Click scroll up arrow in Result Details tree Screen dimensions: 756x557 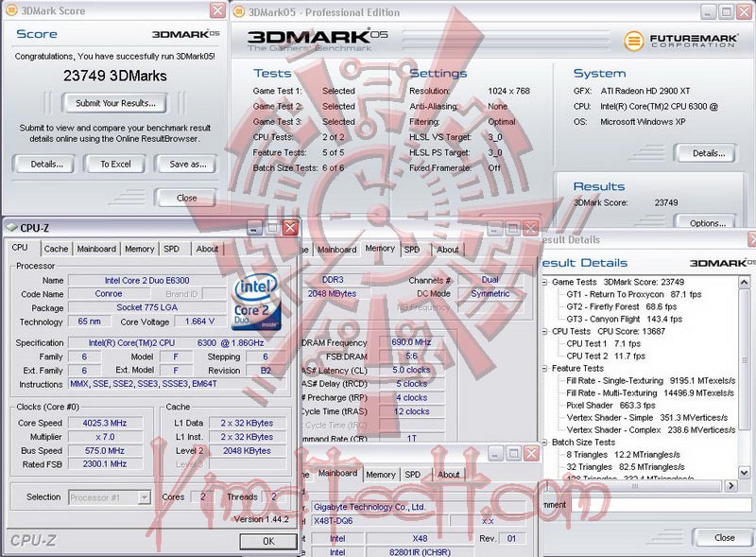coord(744,282)
